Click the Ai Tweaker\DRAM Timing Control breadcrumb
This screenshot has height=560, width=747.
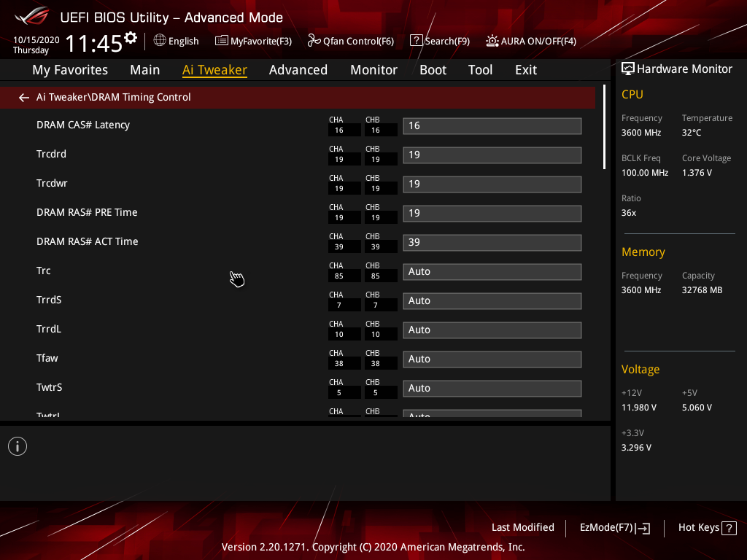[113, 97]
